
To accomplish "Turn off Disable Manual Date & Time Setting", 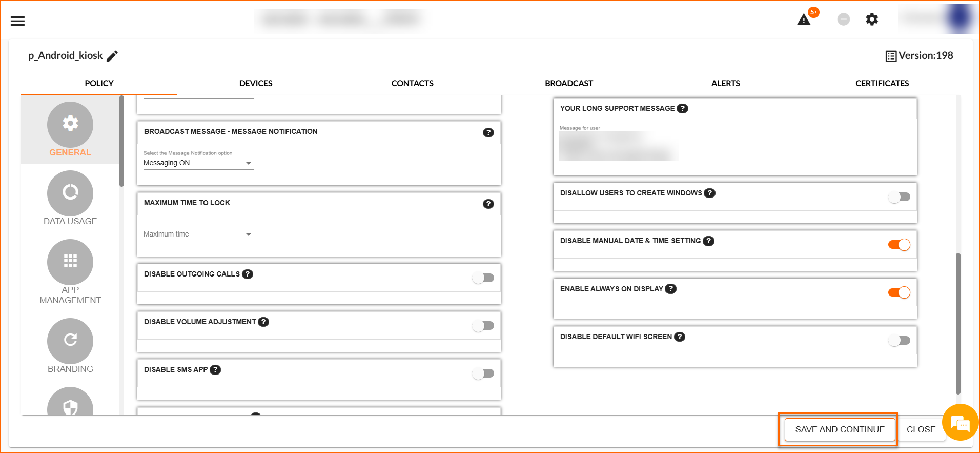I will click(900, 245).
